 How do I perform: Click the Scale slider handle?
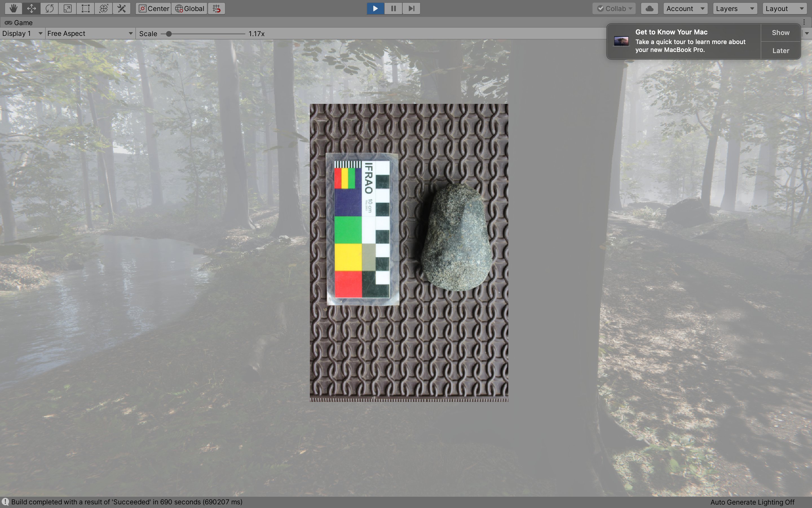169,34
